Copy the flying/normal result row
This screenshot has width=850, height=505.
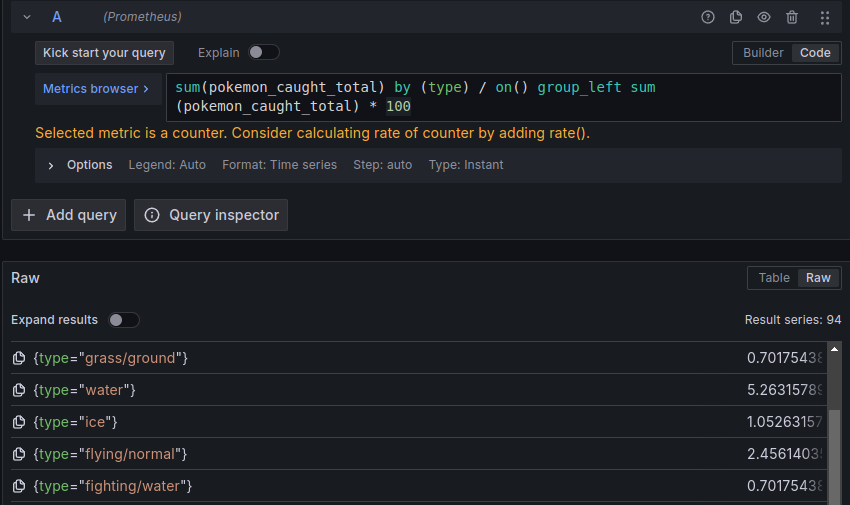click(19, 454)
